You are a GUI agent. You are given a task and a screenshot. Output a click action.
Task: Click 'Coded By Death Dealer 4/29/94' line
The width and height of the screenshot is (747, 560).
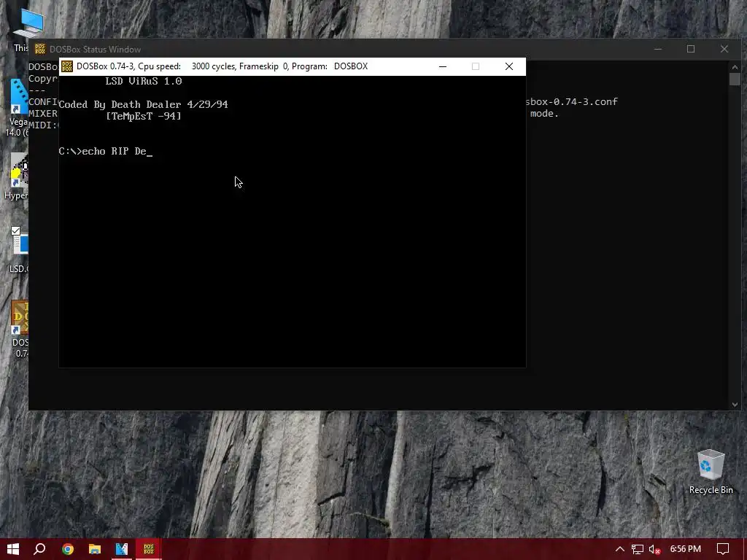pos(144,104)
